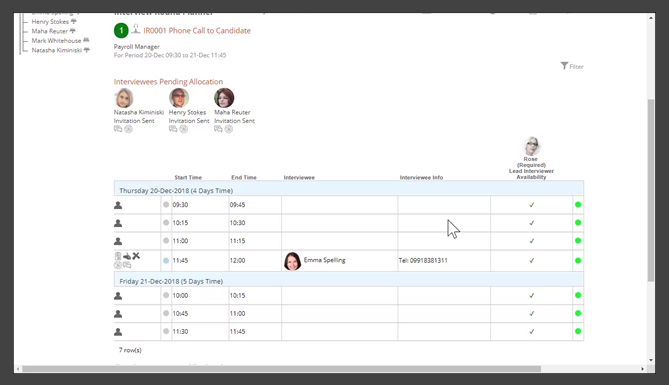The image size is (669, 385).
Task: Click the Interviewees Pending Allocation heading
Action: point(168,82)
